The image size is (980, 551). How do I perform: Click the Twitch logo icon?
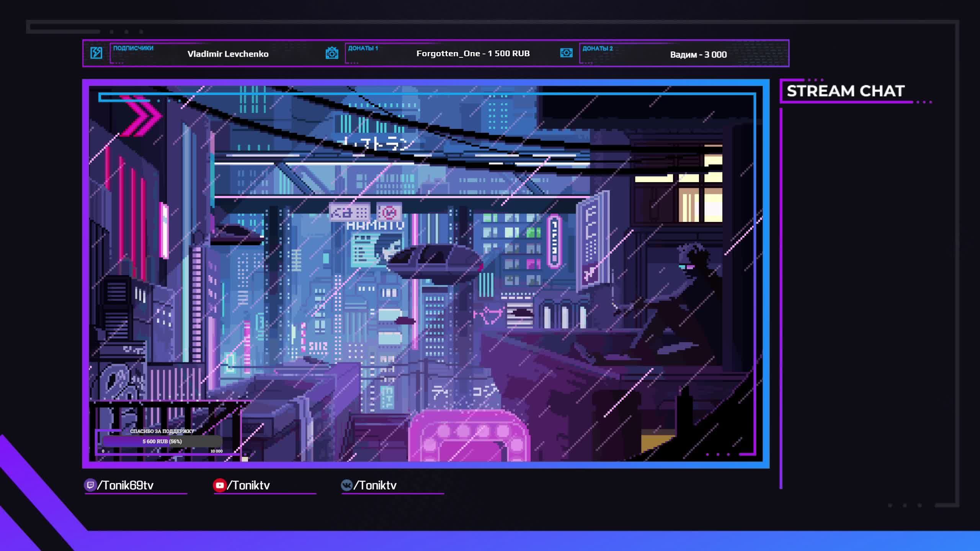[x=90, y=485]
